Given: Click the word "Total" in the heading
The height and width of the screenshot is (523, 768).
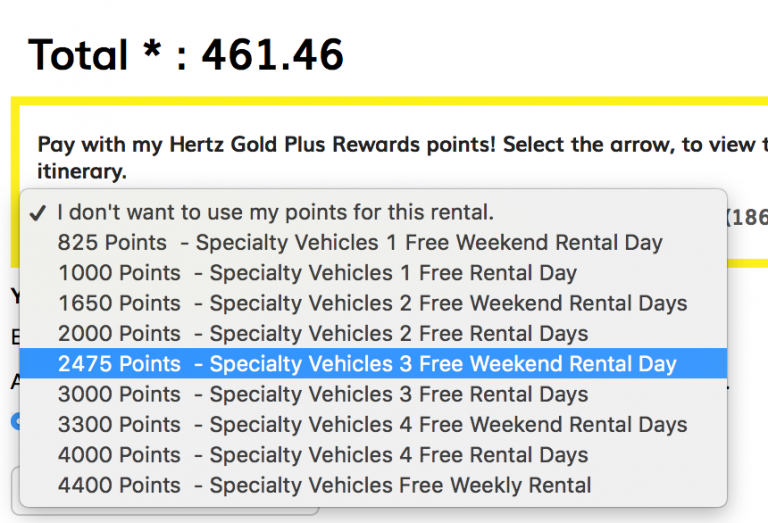Looking at the screenshot, I should tap(79, 55).
